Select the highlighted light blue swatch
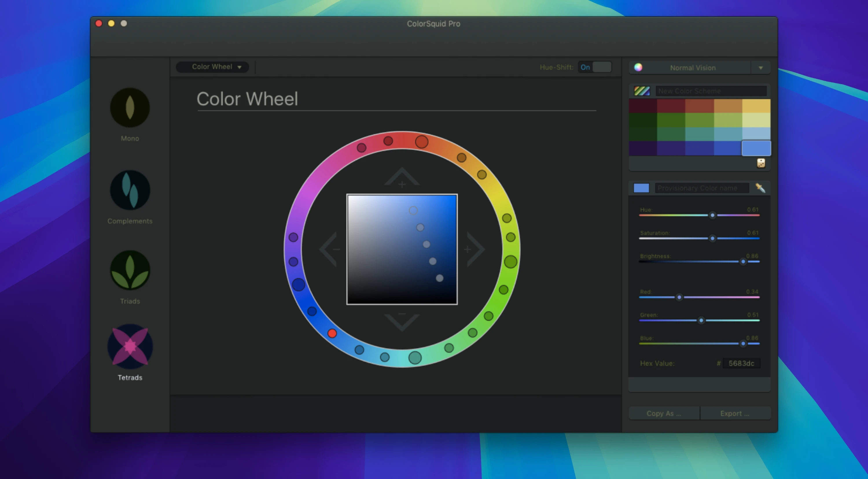The image size is (868, 479). [756, 148]
